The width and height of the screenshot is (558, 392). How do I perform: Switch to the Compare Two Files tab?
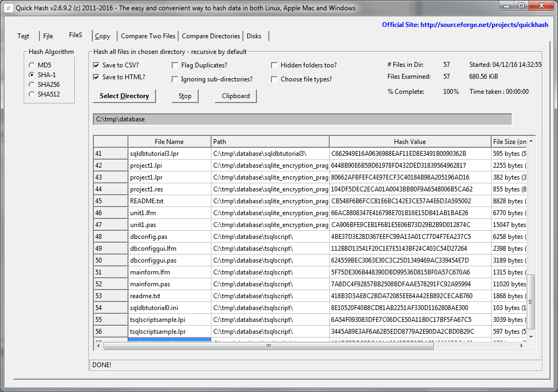tap(148, 36)
